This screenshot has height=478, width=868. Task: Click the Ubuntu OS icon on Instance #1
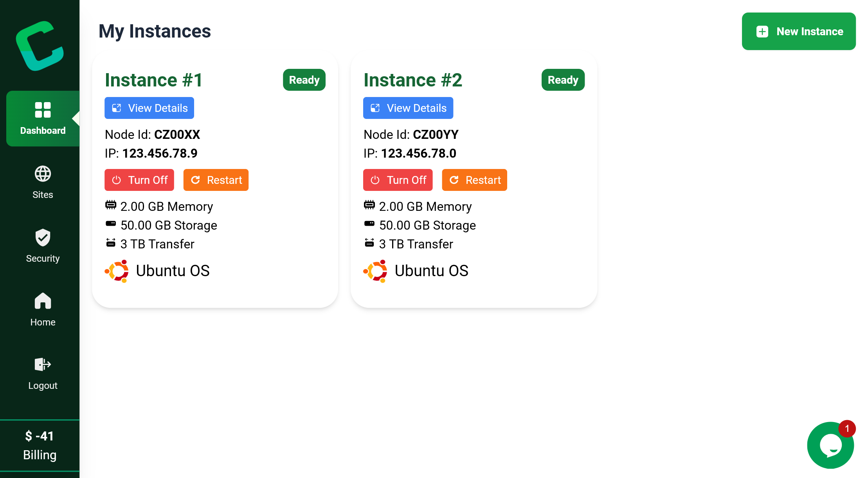(117, 270)
